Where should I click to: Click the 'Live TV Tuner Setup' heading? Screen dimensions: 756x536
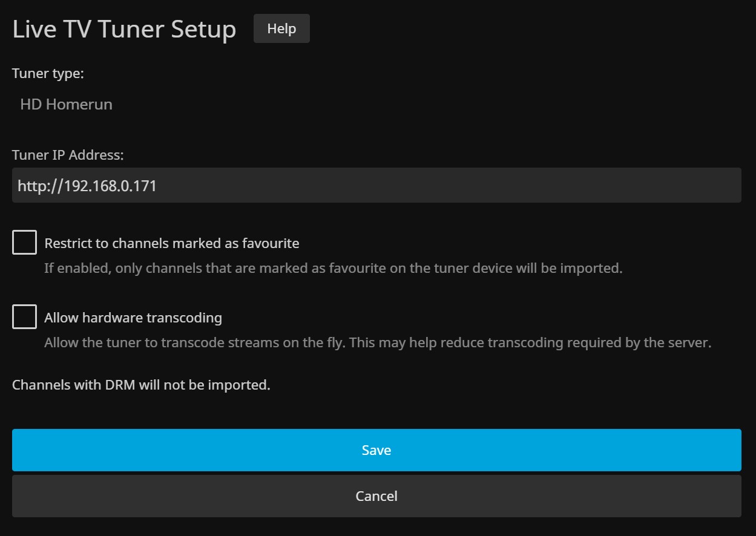point(124,29)
